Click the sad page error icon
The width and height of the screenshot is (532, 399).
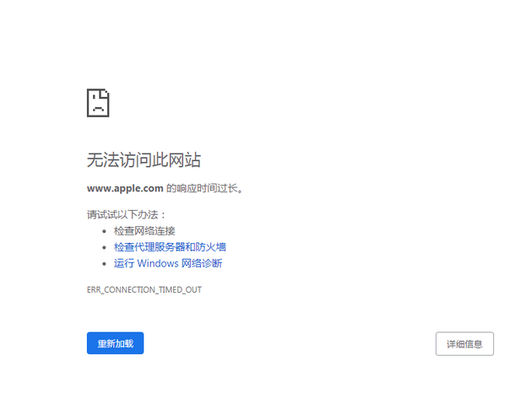pyautogui.click(x=98, y=103)
